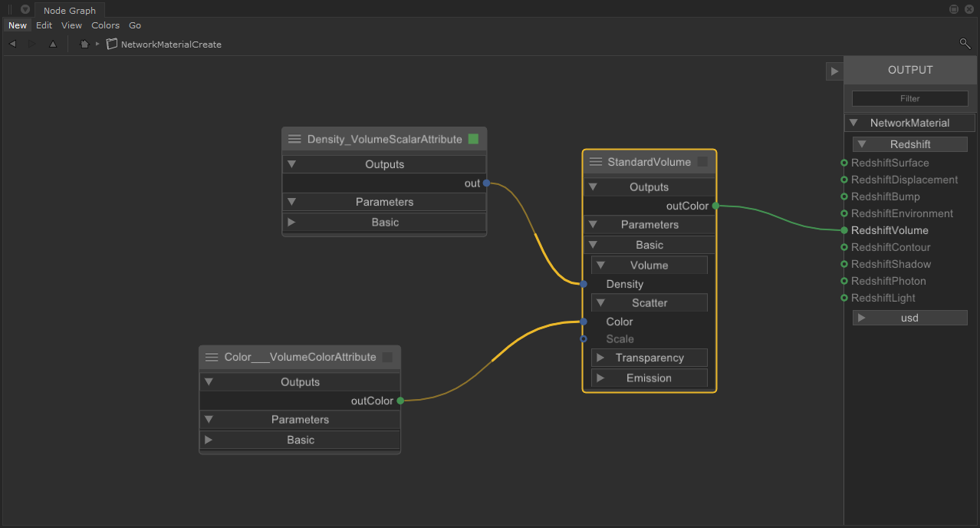This screenshot has width=980, height=528.
Task: Select the RedshiftSurface output port
Action: coord(844,163)
